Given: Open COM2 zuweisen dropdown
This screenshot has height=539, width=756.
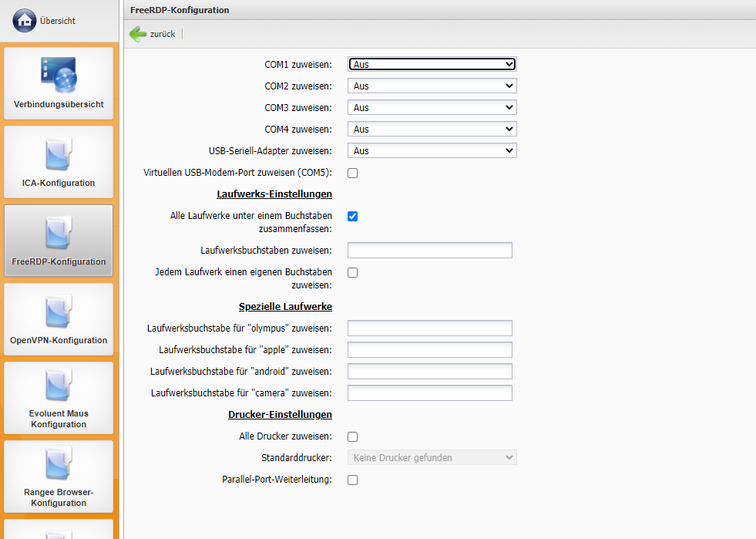Looking at the screenshot, I should 432,86.
